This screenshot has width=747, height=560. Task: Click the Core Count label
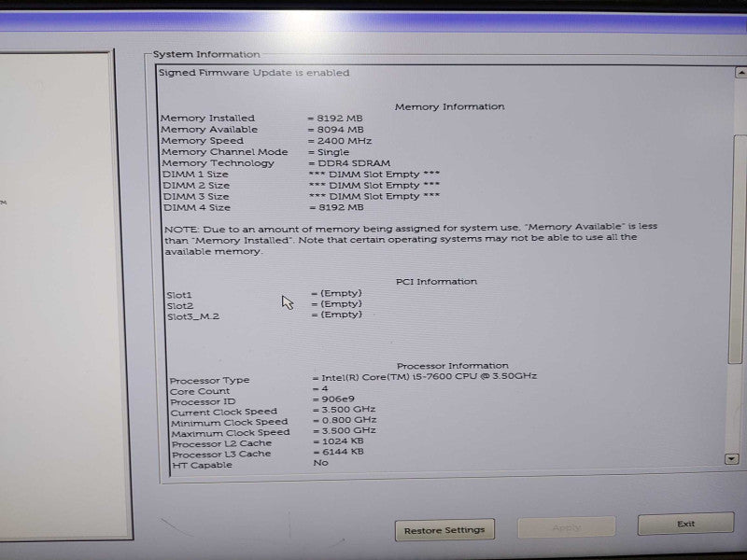[x=200, y=391]
